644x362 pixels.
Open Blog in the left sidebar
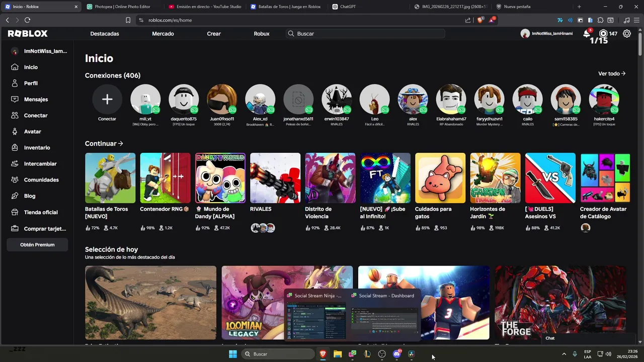coord(30,196)
